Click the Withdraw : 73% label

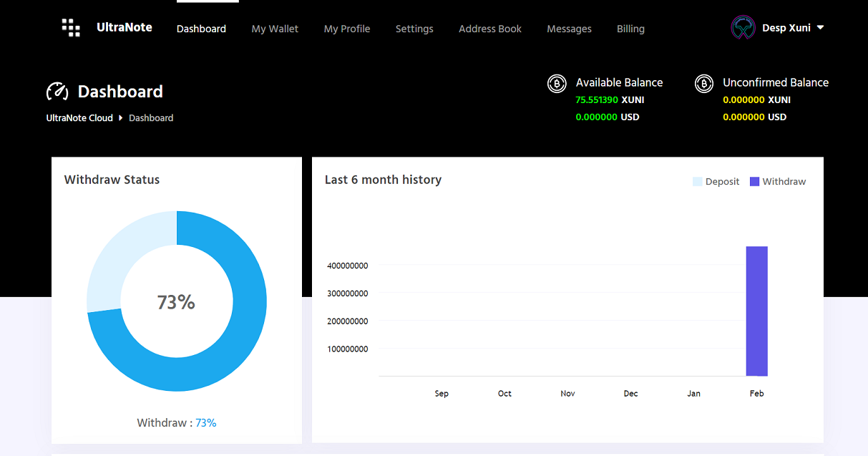pos(177,423)
